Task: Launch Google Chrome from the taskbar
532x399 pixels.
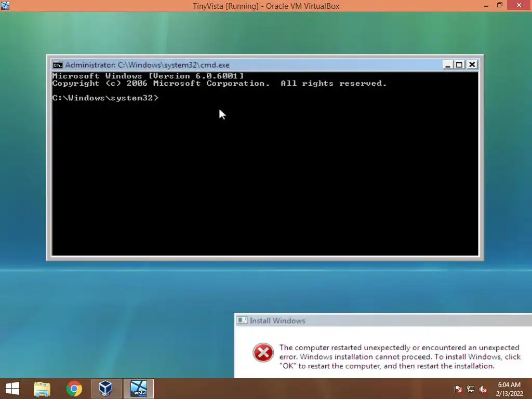Action: tap(74, 389)
